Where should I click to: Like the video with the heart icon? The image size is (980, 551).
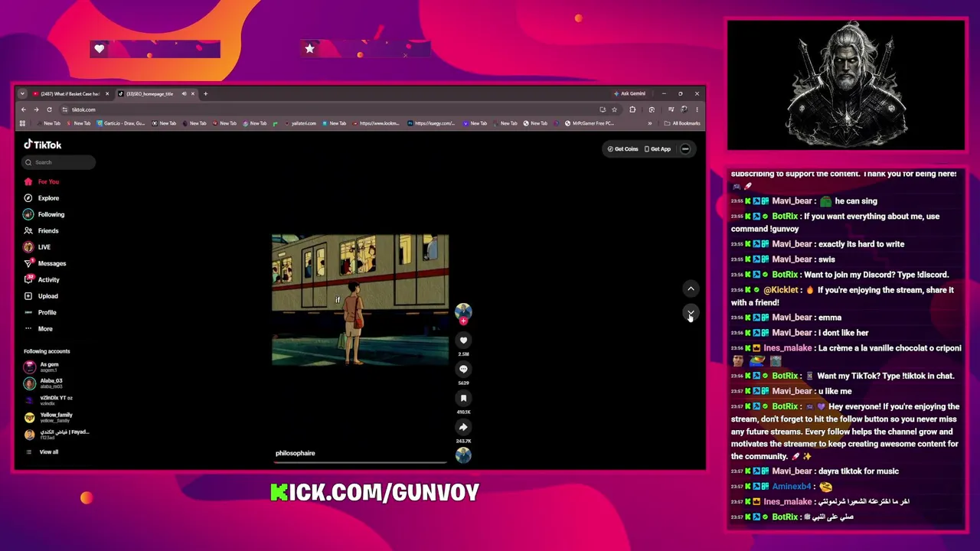pos(463,341)
